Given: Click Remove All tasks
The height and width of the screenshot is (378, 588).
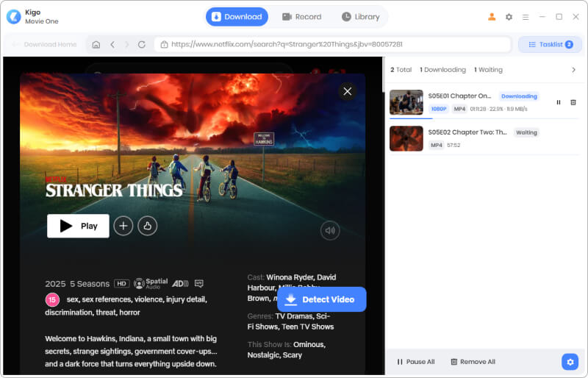Looking at the screenshot, I should [x=473, y=362].
